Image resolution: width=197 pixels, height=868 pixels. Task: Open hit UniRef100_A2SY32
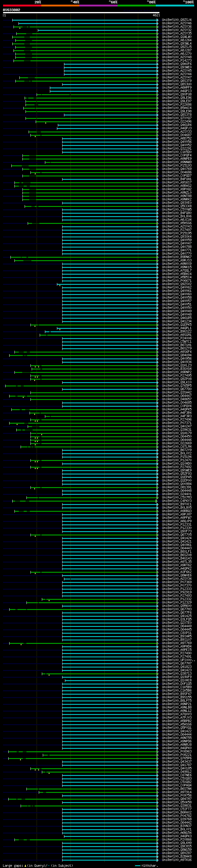pos(177,30)
